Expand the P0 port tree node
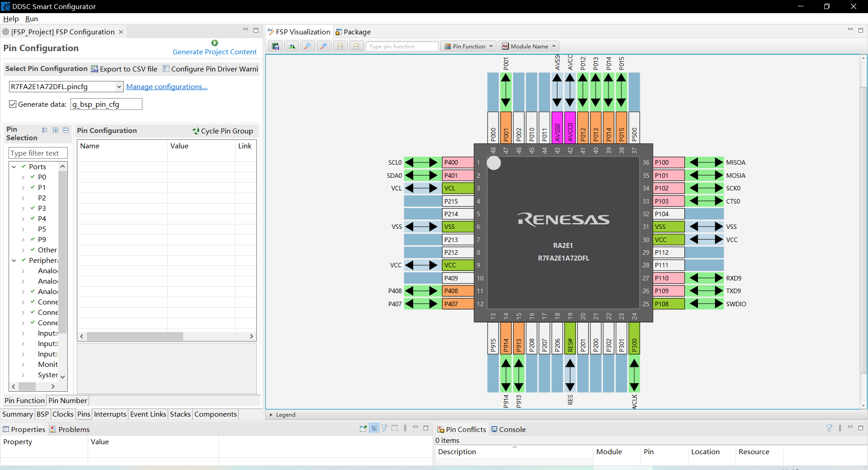The width and height of the screenshot is (868, 470). click(x=23, y=177)
